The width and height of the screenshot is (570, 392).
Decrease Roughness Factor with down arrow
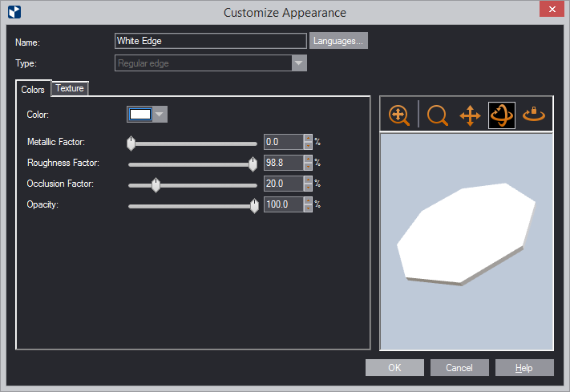(x=308, y=167)
